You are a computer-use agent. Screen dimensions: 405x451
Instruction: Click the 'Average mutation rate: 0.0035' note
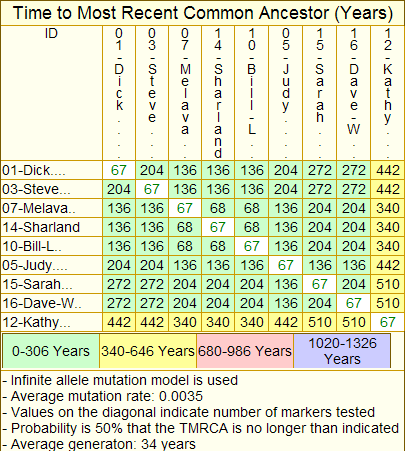tap(102, 396)
